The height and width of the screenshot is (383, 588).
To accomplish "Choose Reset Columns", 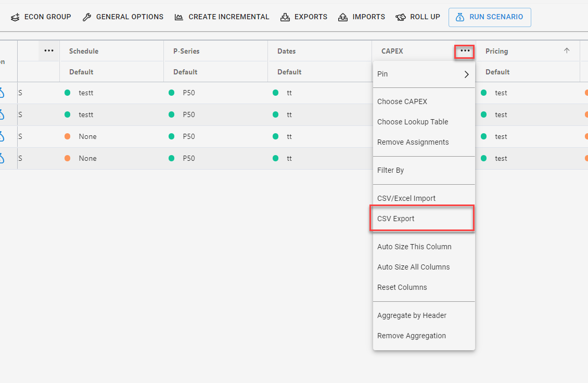I will [424, 287].
